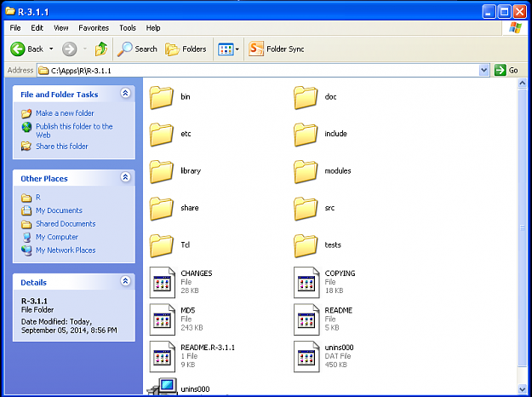Select the src folder icon
This screenshot has height=397, width=532.
[x=306, y=209]
